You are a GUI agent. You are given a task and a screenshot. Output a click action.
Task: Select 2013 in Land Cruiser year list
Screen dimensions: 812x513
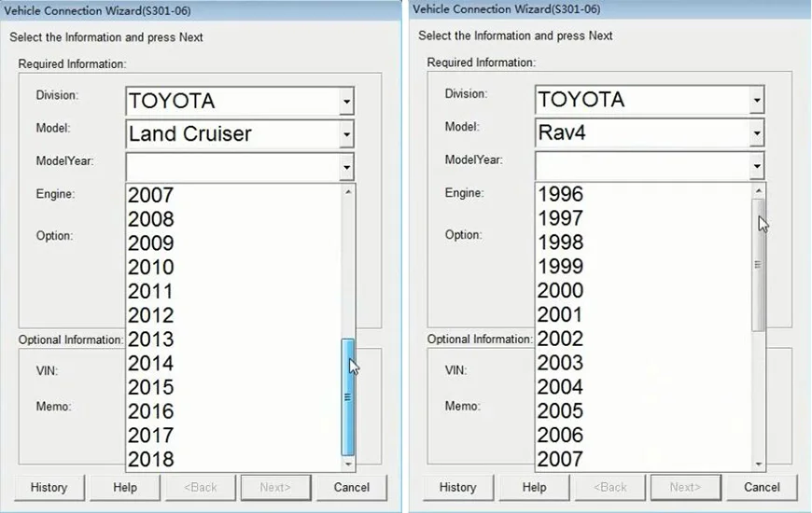click(233, 340)
